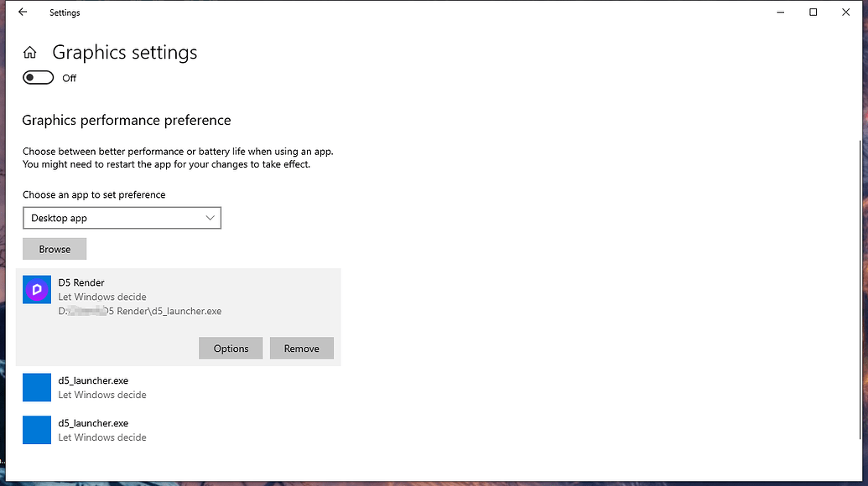Minimize the Settings window

[x=781, y=13]
